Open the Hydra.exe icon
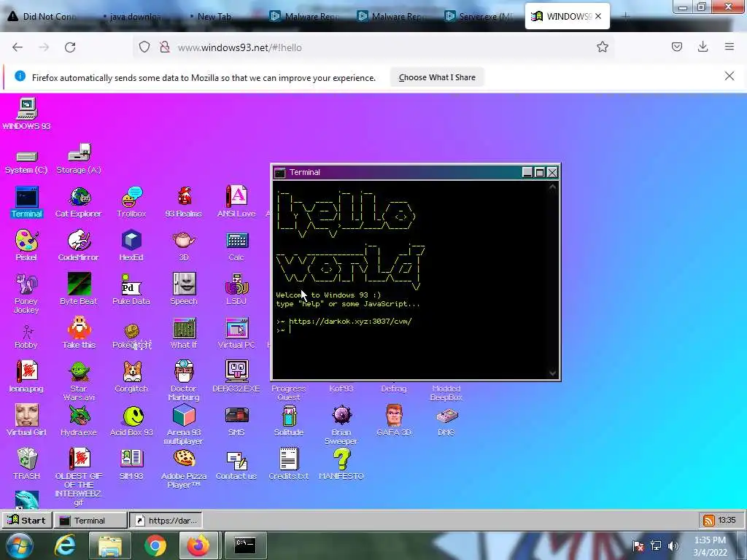Image resolution: width=747 pixels, height=560 pixels. pyautogui.click(x=79, y=421)
